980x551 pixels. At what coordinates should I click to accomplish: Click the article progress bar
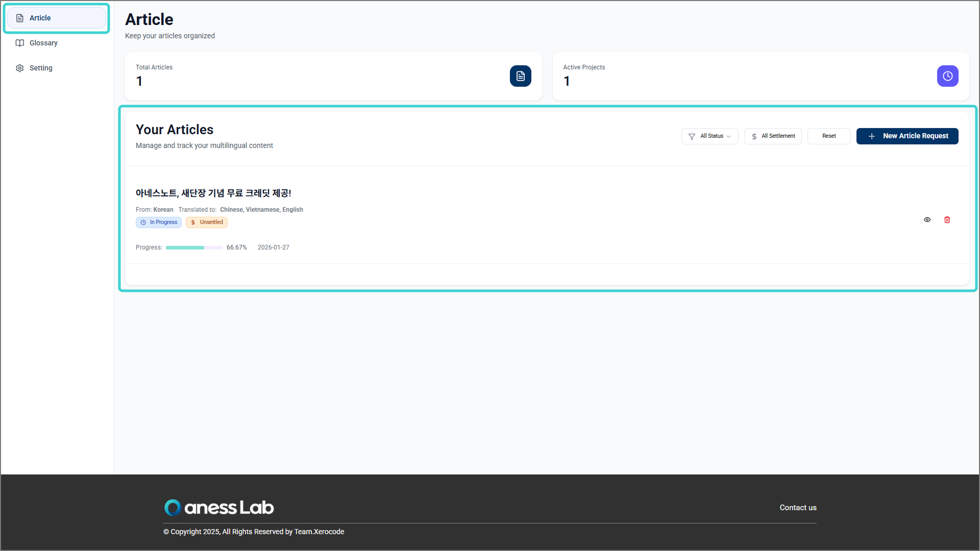click(x=194, y=248)
